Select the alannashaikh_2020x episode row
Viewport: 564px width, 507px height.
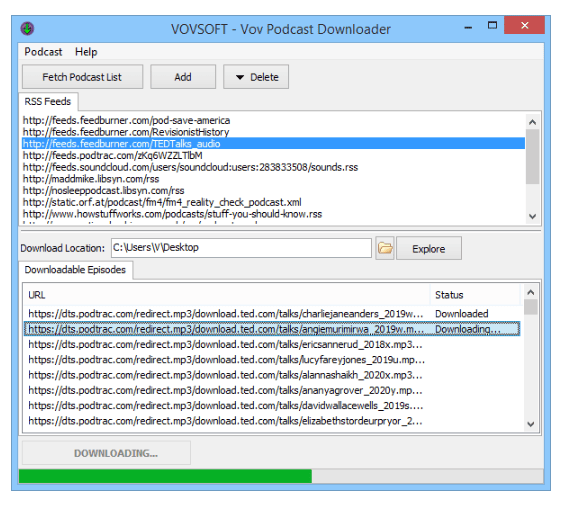(x=272, y=375)
